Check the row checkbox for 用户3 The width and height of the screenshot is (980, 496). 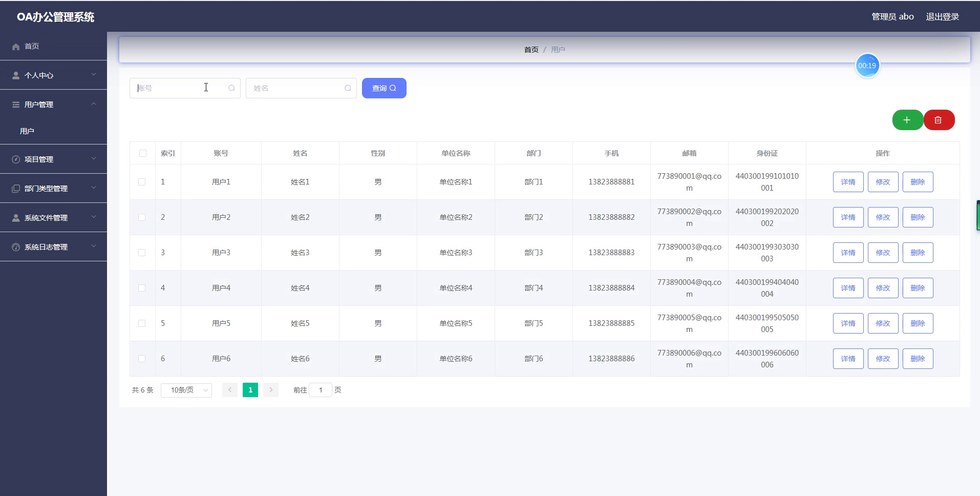[x=142, y=253]
